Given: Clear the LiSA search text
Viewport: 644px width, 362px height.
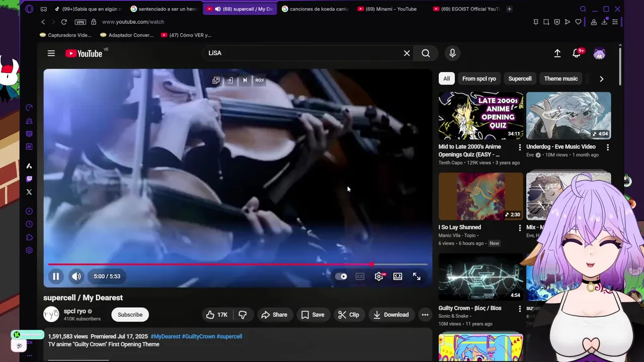Looking at the screenshot, I should click(407, 53).
